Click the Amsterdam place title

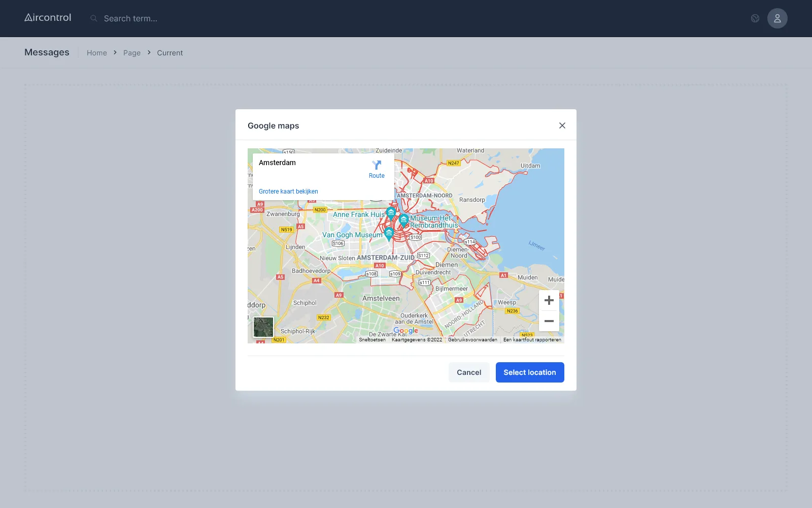coord(277,163)
